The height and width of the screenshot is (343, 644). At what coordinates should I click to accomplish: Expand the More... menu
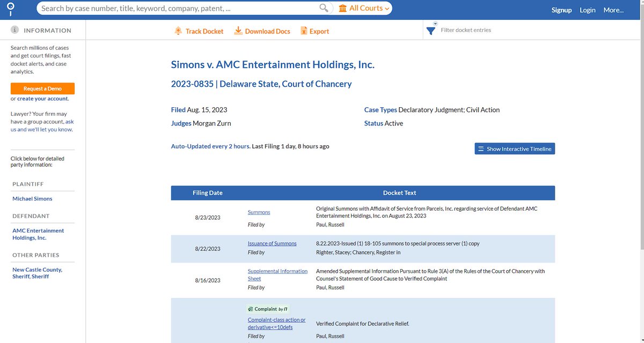tap(613, 10)
